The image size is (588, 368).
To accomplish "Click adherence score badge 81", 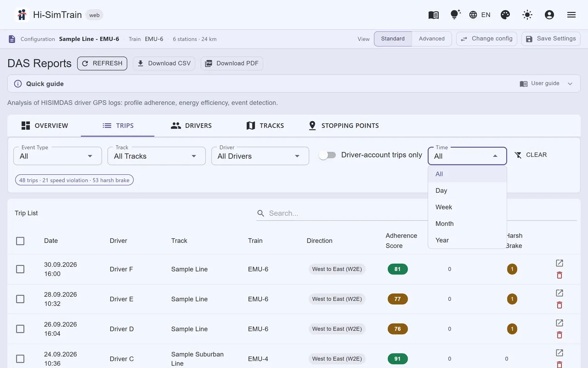I will pyautogui.click(x=398, y=269).
